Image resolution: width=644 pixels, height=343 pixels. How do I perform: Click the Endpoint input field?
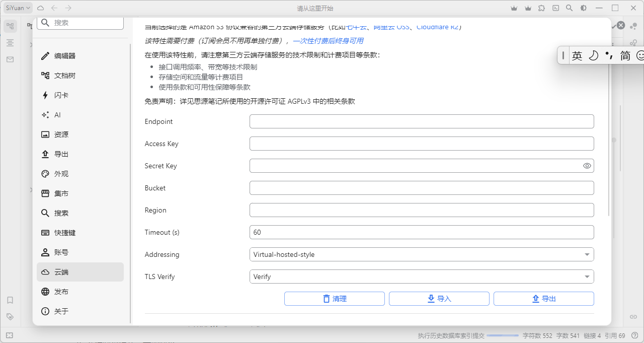tap(422, 121)
